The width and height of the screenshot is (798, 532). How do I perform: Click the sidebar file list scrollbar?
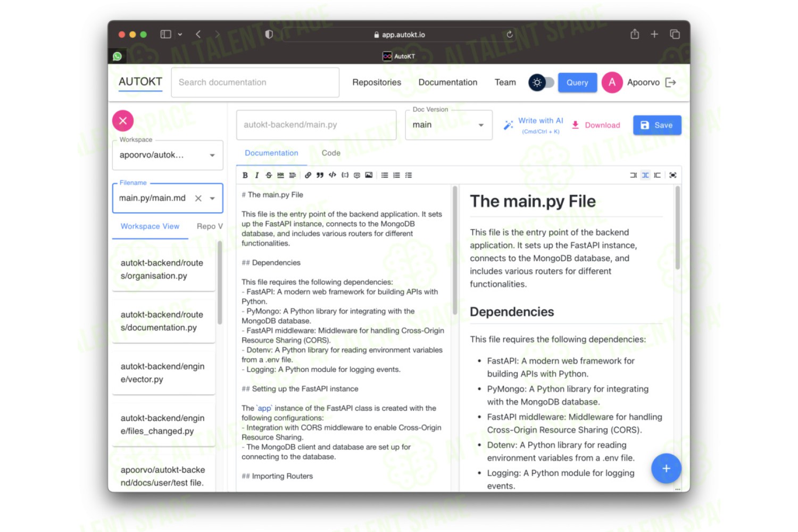220,282
